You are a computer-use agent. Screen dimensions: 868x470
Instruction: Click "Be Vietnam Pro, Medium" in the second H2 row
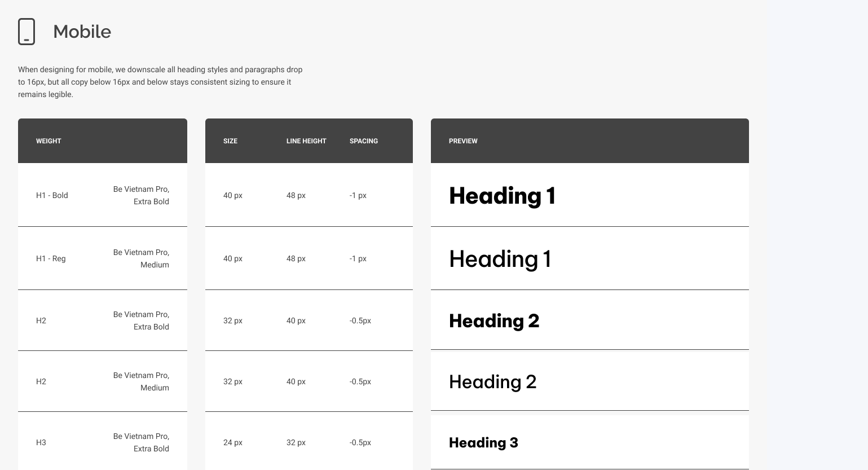(x=141, y=381)
